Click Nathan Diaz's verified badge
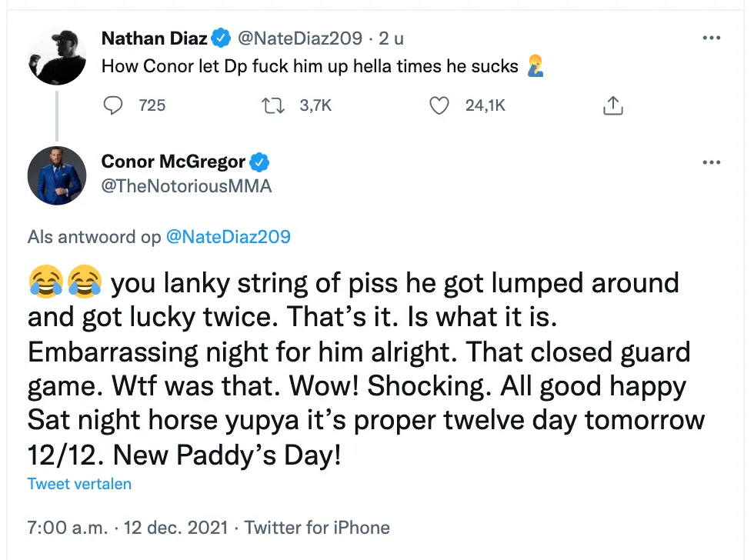The height and width of the screenshot is (560, 754). coord(222,38)
